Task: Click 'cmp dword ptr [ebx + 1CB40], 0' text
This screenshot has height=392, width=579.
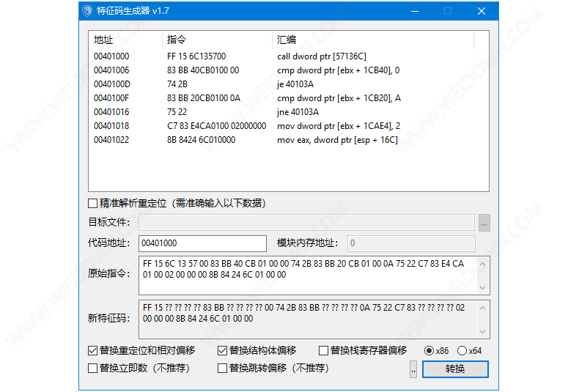Action: [339, 70]
